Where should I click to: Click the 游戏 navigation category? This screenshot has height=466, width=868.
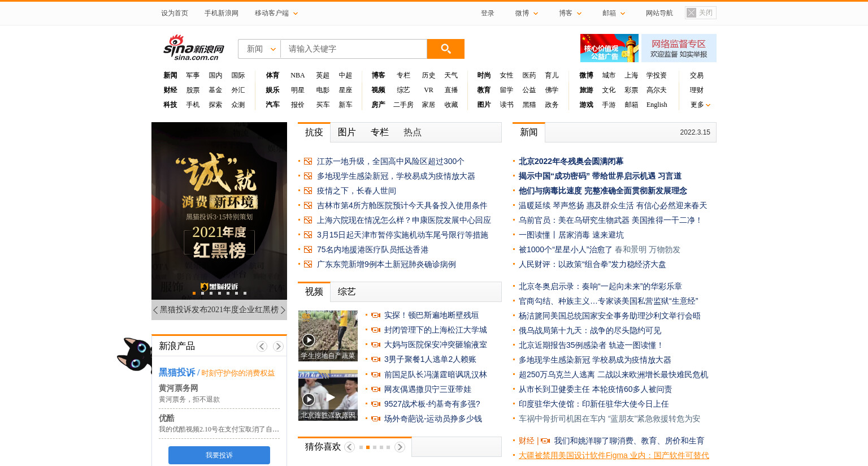pyautogui.click(x=586, y=105)
